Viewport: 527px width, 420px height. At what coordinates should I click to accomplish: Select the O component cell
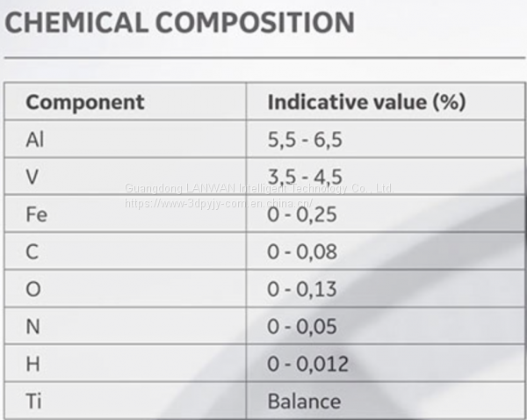pyautogui.click(x=33, y=289)
